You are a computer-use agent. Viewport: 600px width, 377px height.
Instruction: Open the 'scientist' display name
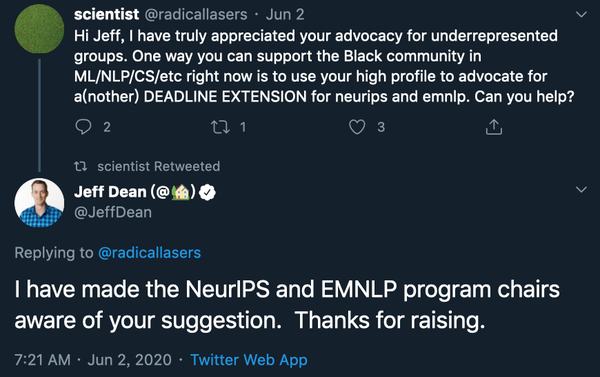tap(106, 15)
